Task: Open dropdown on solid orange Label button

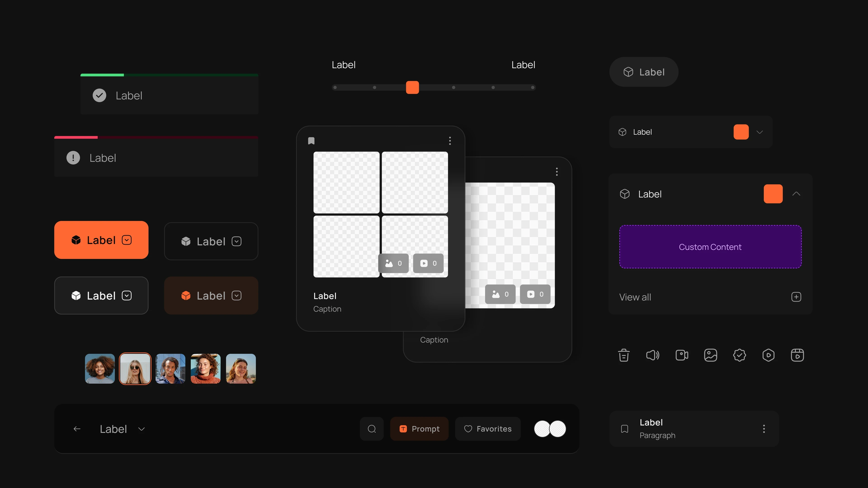Action: click(x=127, y=240)
